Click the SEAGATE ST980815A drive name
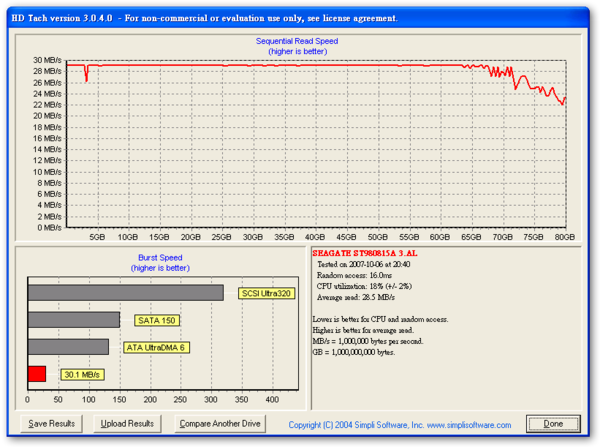600x447 pixels. click(x=365, y=253)
